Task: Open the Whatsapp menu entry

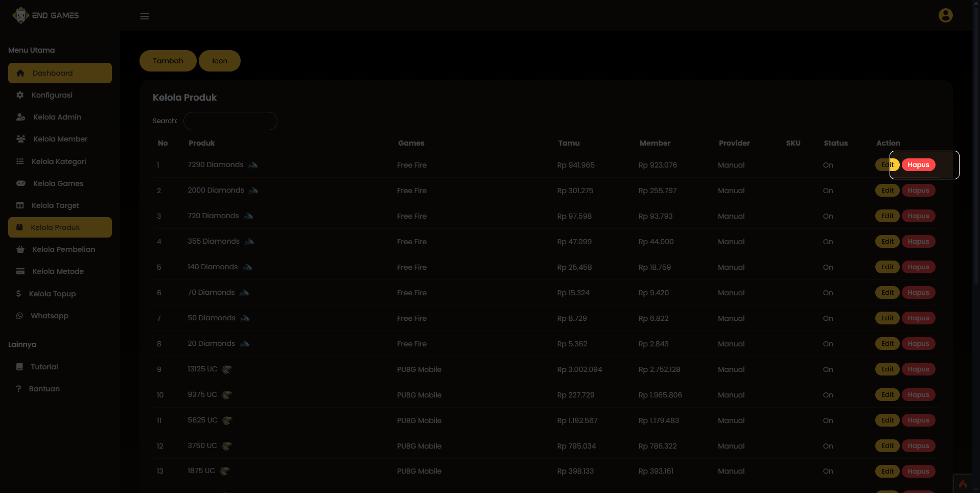Action: [60, 316]
